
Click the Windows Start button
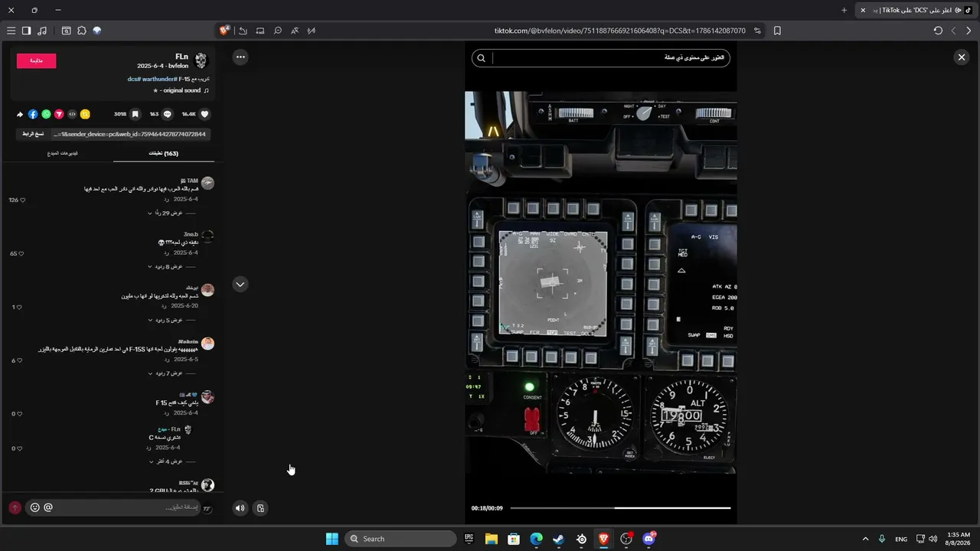click(332, 539)
